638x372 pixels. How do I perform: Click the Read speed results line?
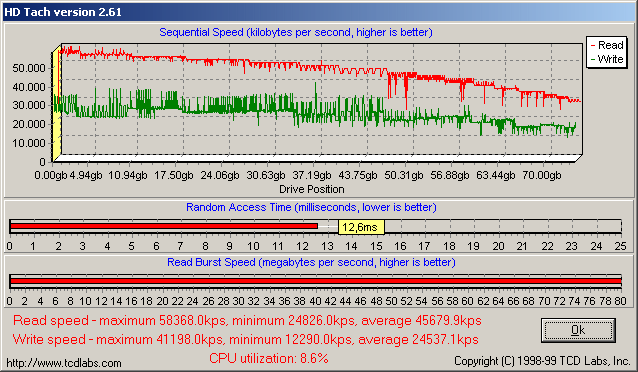tap(247, 321)
